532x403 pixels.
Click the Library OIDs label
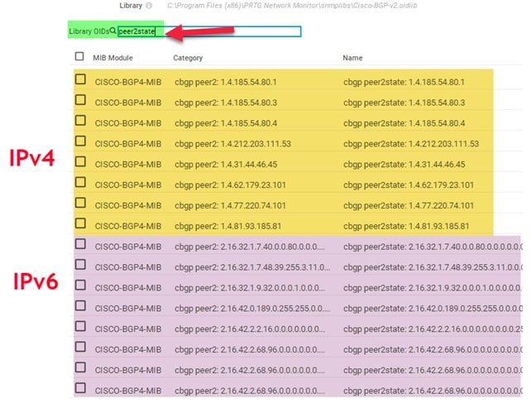89,31
